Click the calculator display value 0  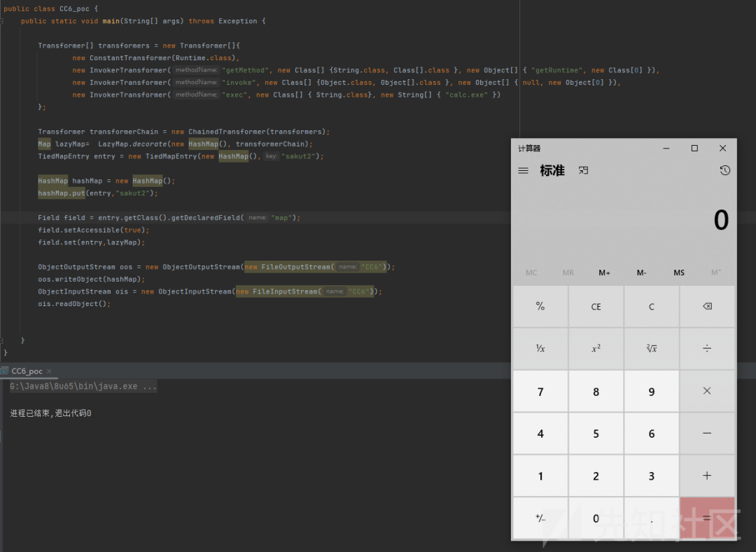[x=721, y=220]
